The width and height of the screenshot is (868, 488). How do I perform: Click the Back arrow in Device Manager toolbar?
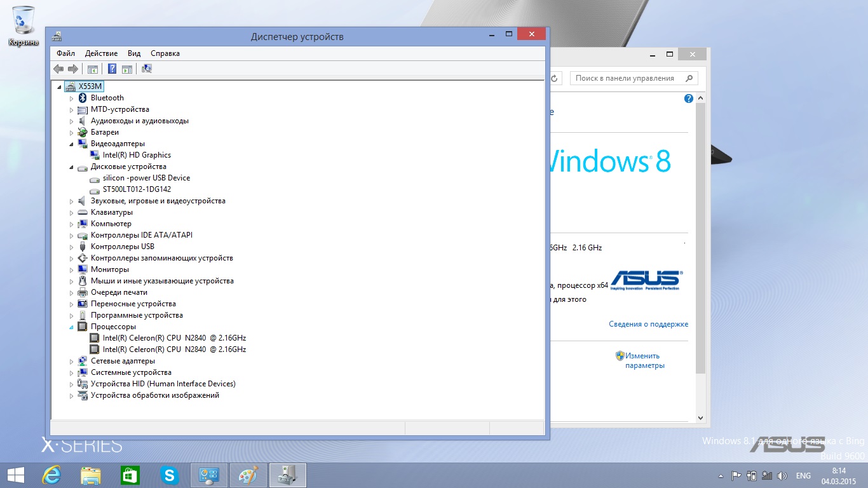58,69
